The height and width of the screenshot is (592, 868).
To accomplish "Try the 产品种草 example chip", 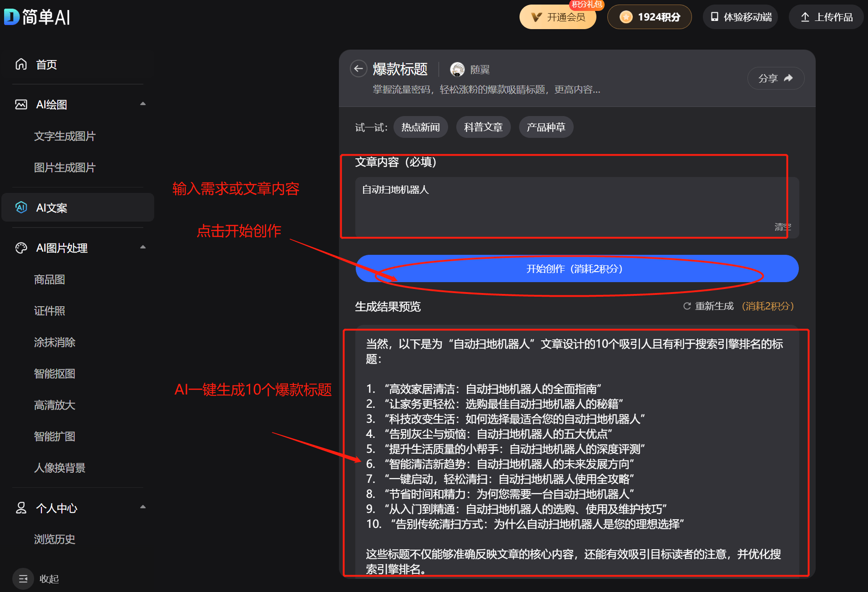I will [x=546, y=127].
